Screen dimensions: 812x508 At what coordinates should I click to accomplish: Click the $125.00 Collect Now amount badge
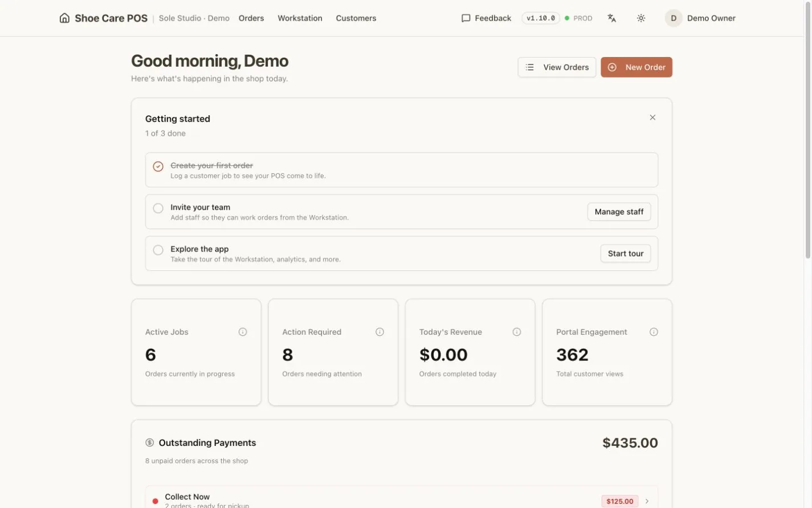pyautogui.click(x=620, y=501)
